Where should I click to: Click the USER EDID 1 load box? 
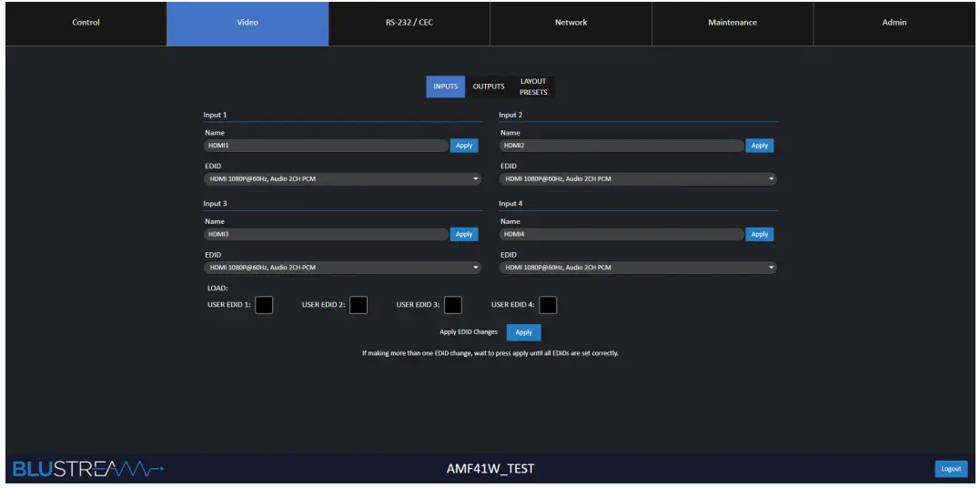click(264, 305)
